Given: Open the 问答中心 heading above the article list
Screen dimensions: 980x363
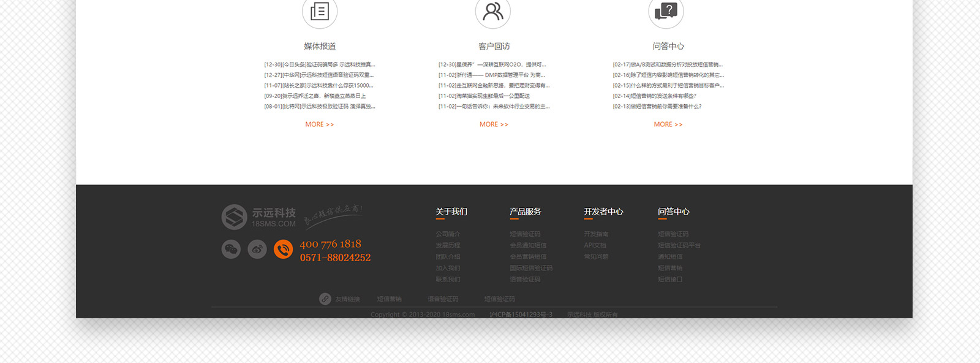Looking at the screenshot, I should pyautogui.click(x=668, y=46).
